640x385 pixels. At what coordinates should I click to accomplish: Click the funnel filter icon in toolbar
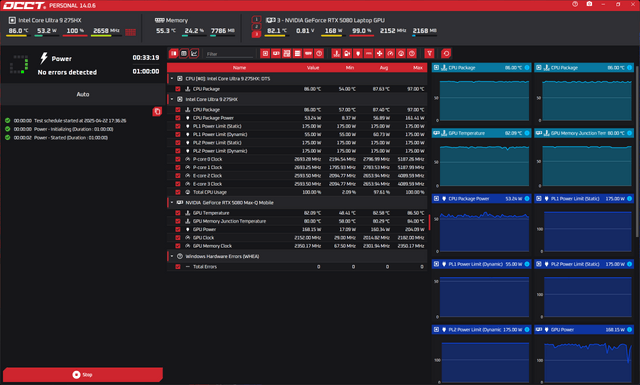[429, 53]
